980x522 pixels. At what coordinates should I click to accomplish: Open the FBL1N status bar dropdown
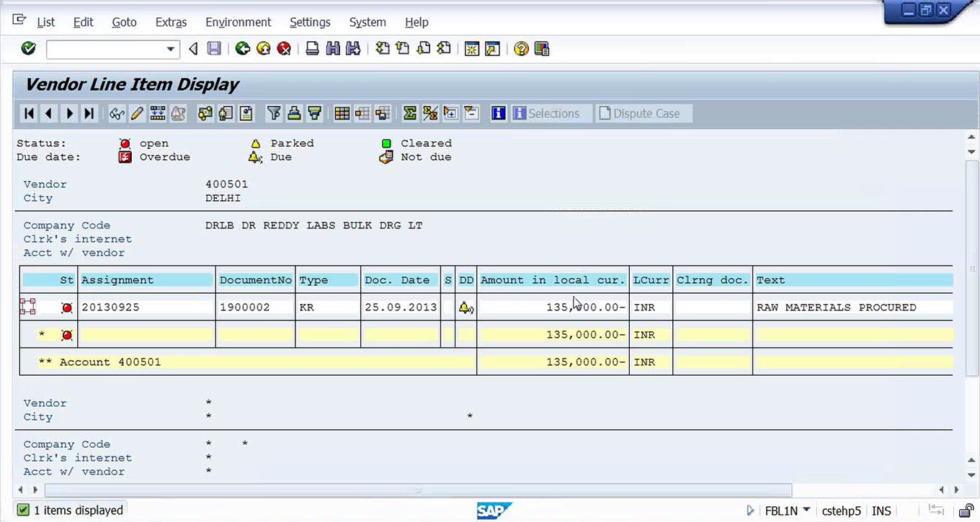coord(806,510)
